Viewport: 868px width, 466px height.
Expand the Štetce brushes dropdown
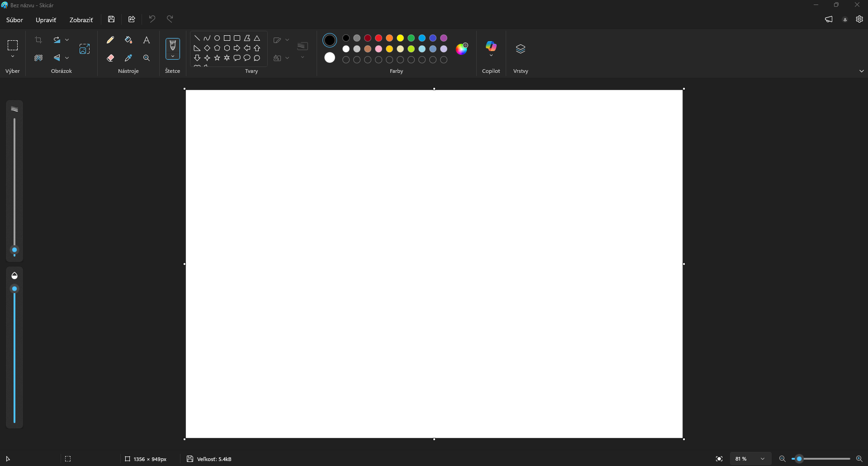pyautogui.click(x=173, y=57)
